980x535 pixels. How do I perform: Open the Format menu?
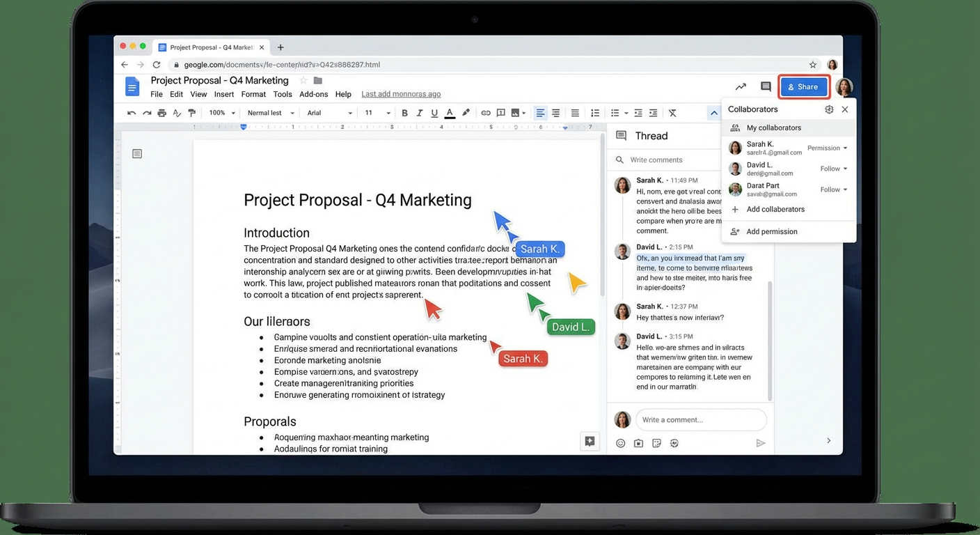click(253, 94)
